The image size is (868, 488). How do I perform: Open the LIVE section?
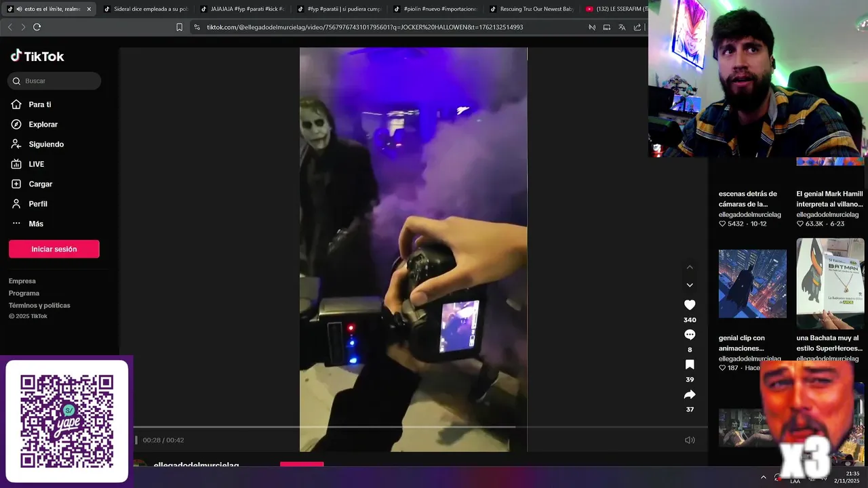(x=28, y=164)
